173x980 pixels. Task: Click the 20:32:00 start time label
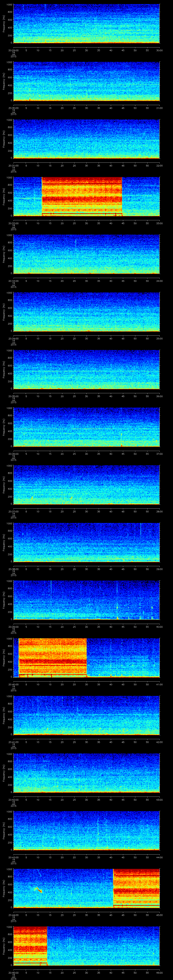click(13, 223)
